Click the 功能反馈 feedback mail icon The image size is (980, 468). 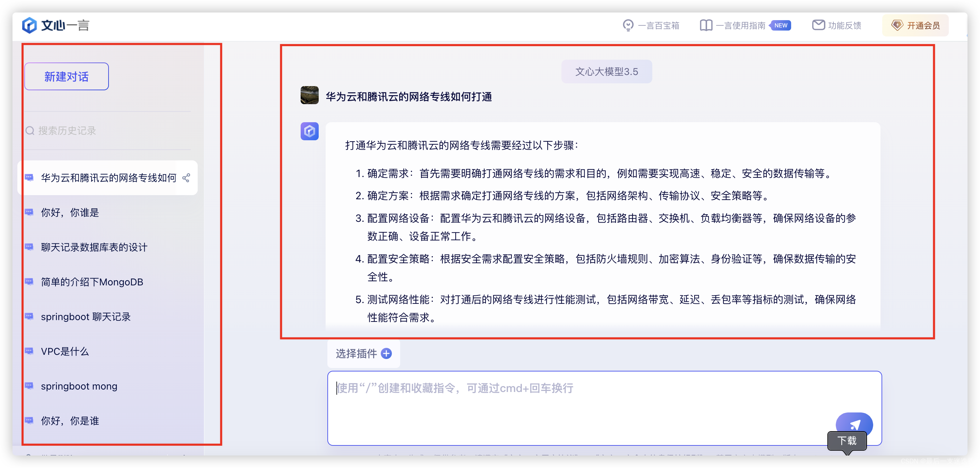tap(818, 25)
